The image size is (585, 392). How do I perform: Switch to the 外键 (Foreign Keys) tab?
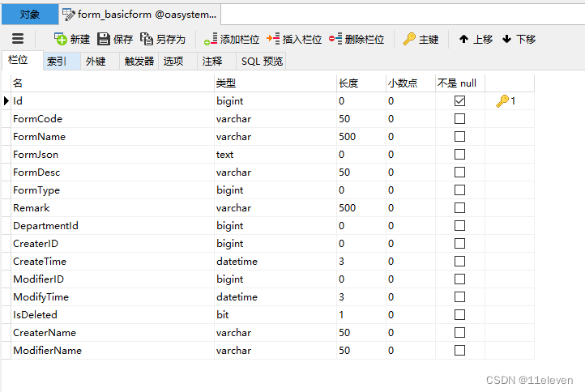tap(100, 61)
